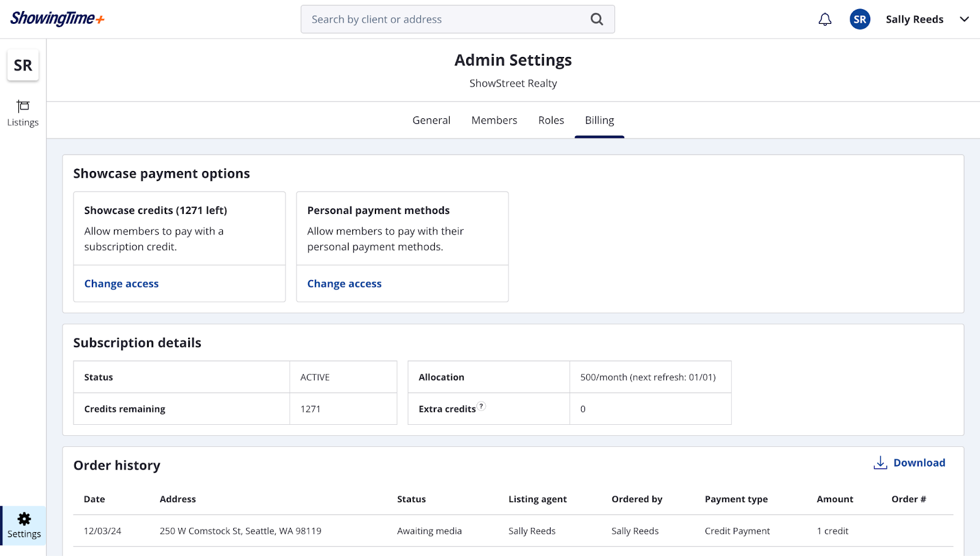Click the Listing agent column header
The height and width of the screenshot is (556, 980).
pyautogui.click(x=538, y=499)
